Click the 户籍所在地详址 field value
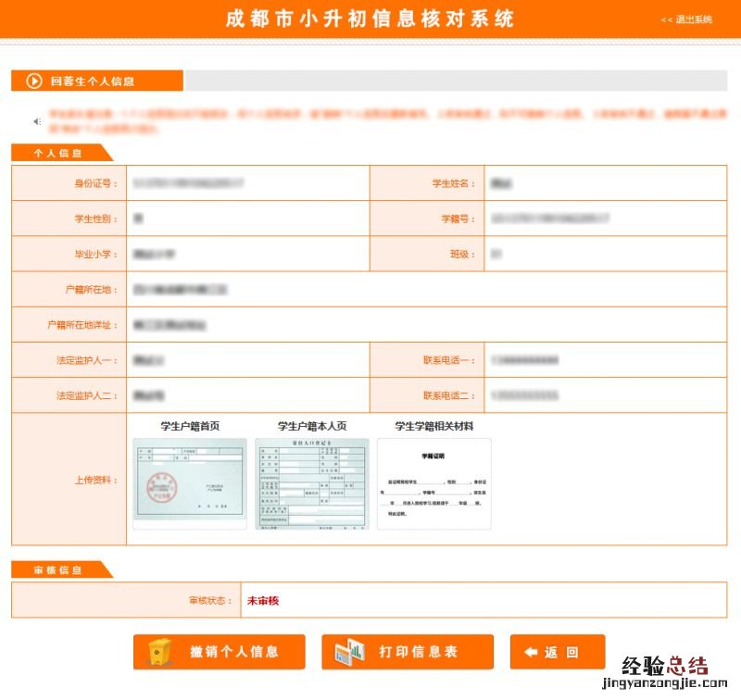Image resolution: width=741 pixels, height=700 pixels. click(170, 325)
